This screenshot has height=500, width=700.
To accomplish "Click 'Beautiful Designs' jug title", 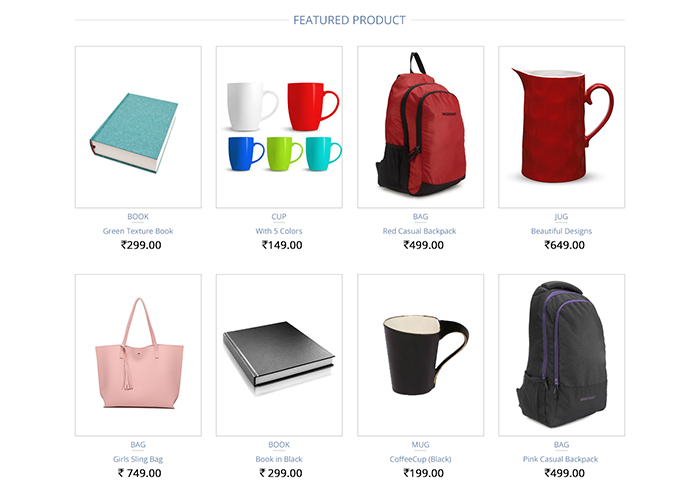I will (x=561, y=231).
